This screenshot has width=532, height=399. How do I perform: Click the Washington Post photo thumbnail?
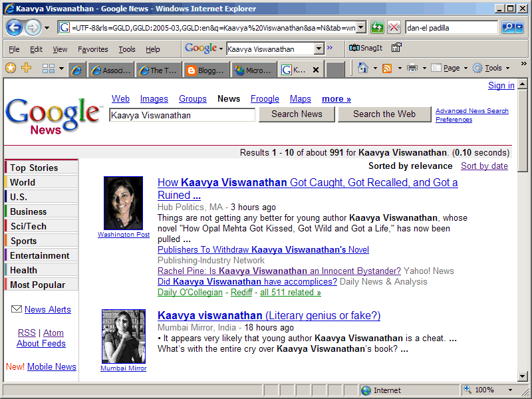tap(123, 203)
